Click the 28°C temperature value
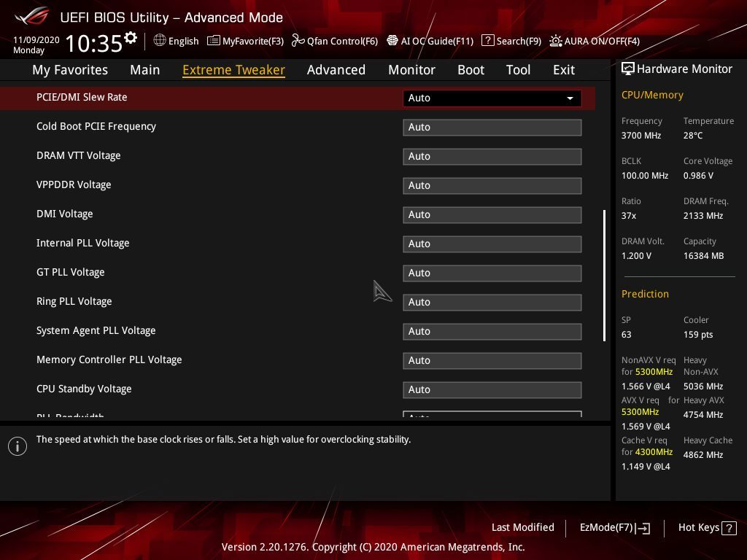Image resolution: width=747 pixels, height=560 pixels. tap(693, 136)
